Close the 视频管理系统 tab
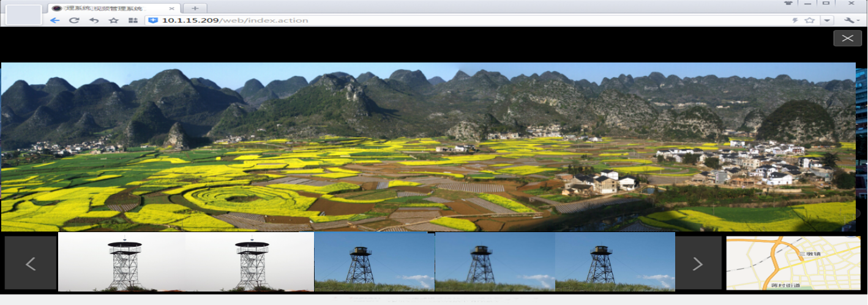Image resolution: width=868 pixels, height=305 pixels. tap(172, 8)
